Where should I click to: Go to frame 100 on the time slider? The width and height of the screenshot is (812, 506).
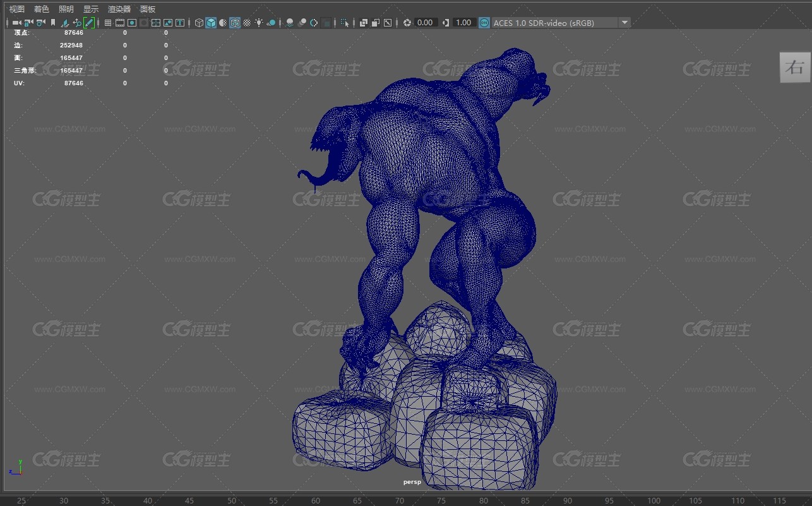coord(654,500)
